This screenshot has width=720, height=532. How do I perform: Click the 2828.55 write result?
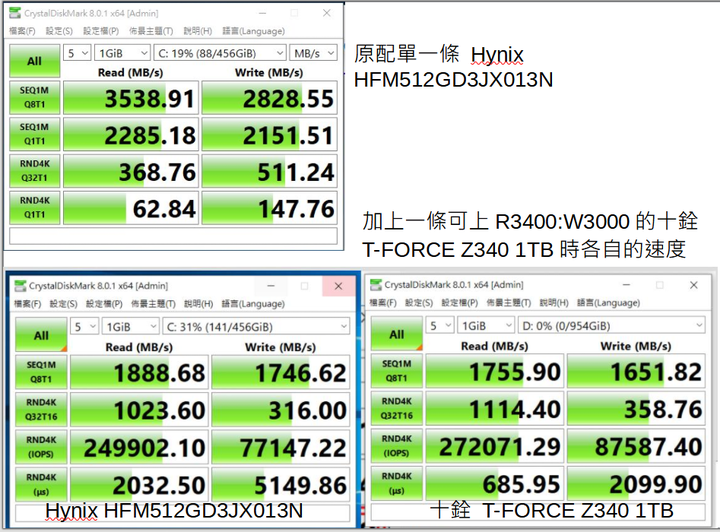[270, 98]
